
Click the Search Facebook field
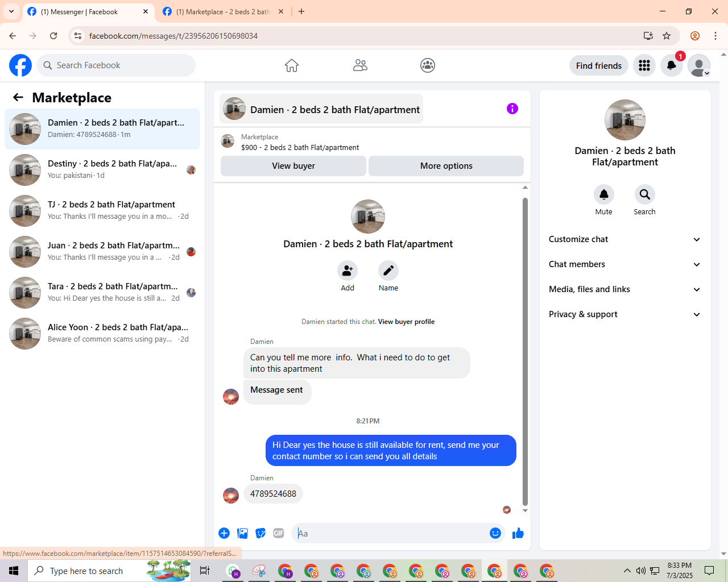pyautogui.click(x=116, y=65)
